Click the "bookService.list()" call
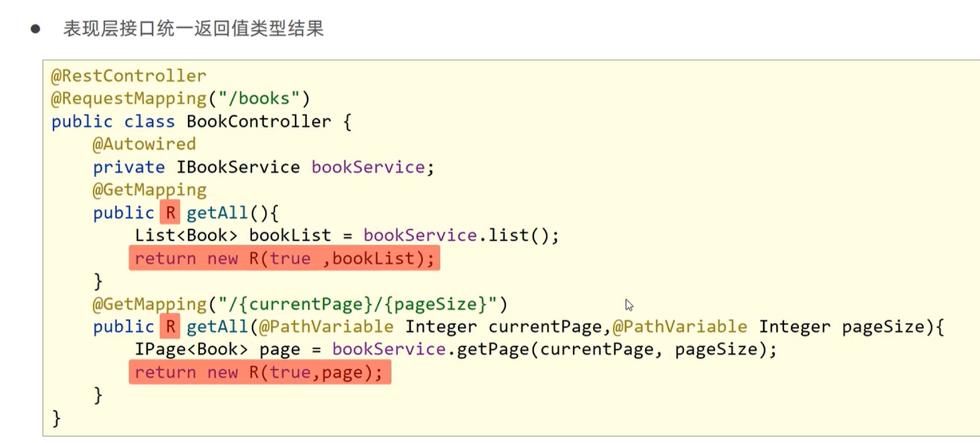Screen dimensions: 980x443 pyautogui.click(x=456, y=236)
